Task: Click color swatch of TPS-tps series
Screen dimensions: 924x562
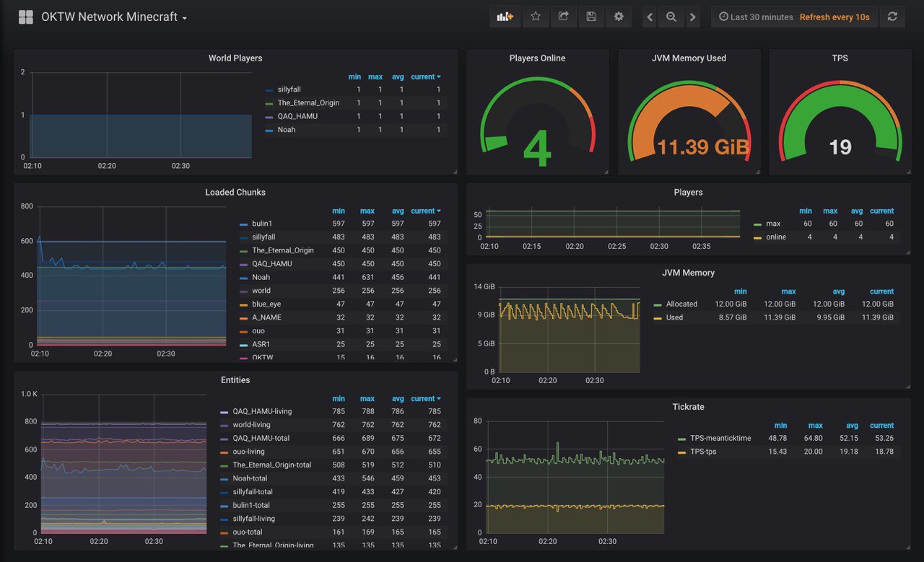Action: (681, 452)
